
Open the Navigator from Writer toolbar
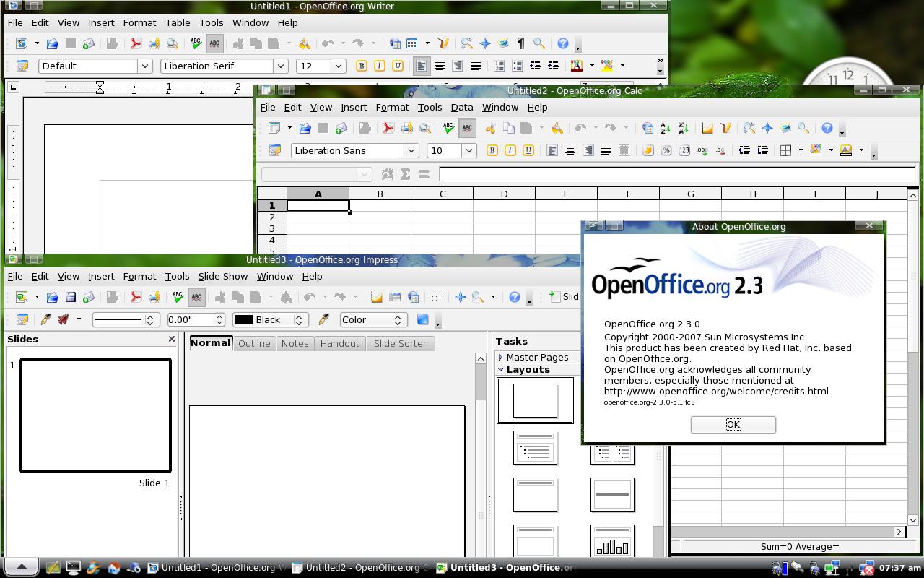[x=484, y=43]
